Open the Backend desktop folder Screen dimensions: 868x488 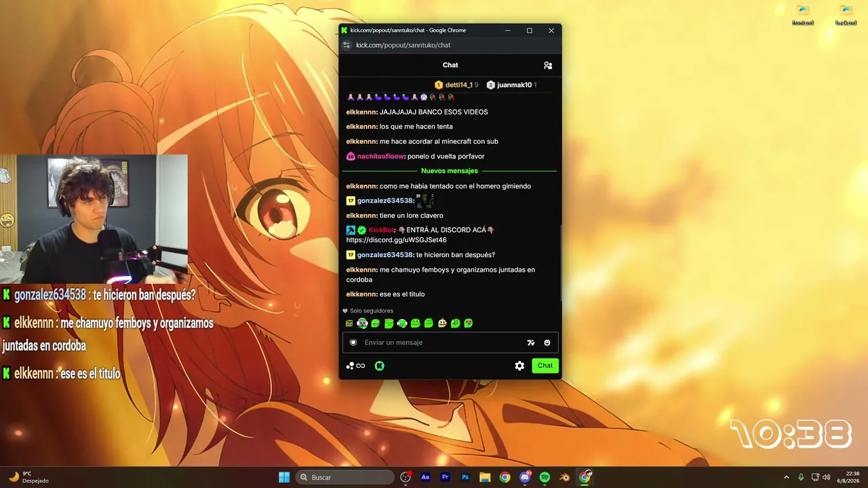click(846, 15)
